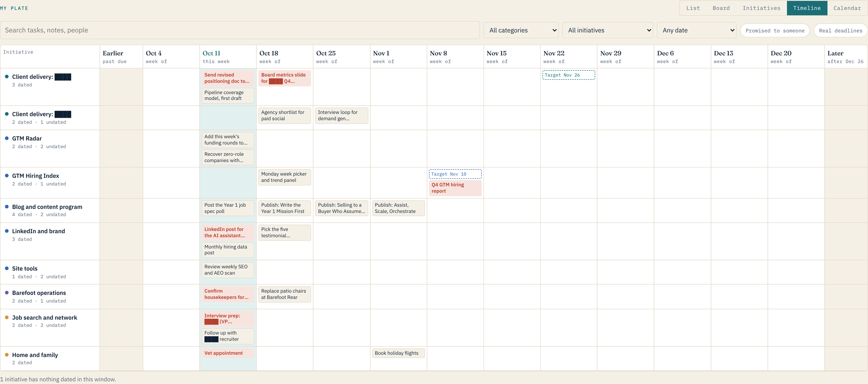This screenshot has width=868, height=384.
Task: Open the Calendar view tab
Action: point(847,8)
